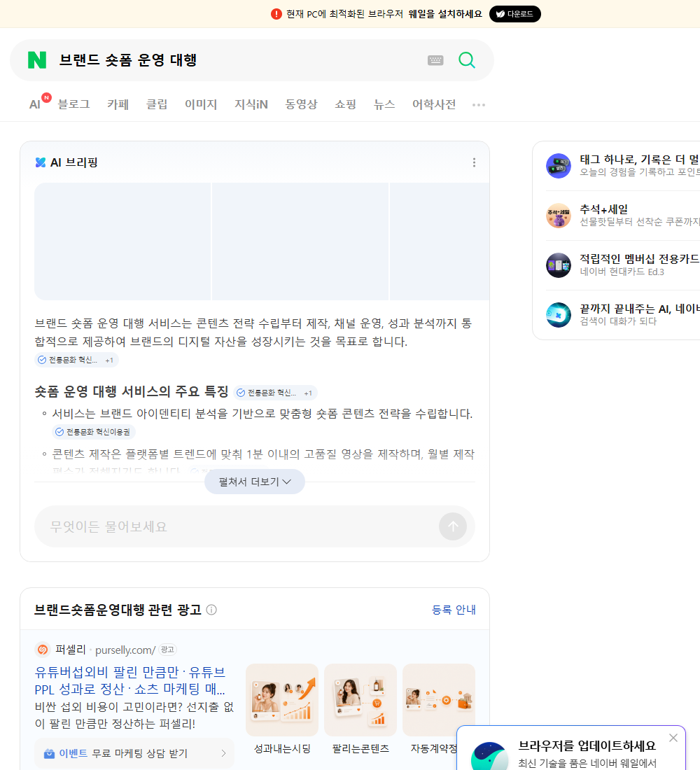This screenshot has height=770, width=700.
Task: Open the 팔리는콘텐츠 ad thumbnail
Action: (360, 700)
